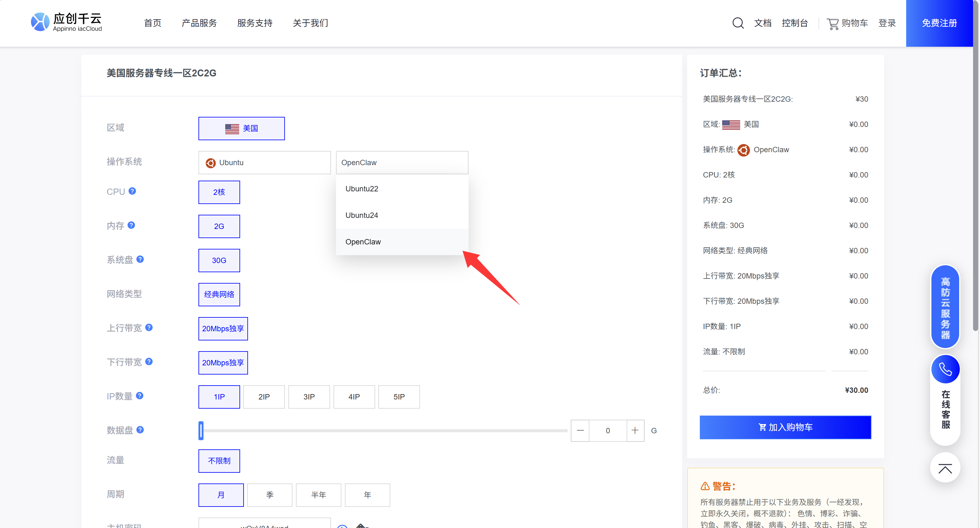Choose Ubuntu22 from the version list
980x528 pixels.
(361, 189)
